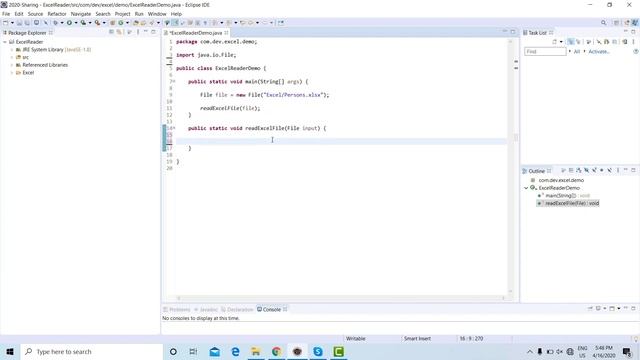
Task: Open the Navigate menu
Action: point(81,14)
